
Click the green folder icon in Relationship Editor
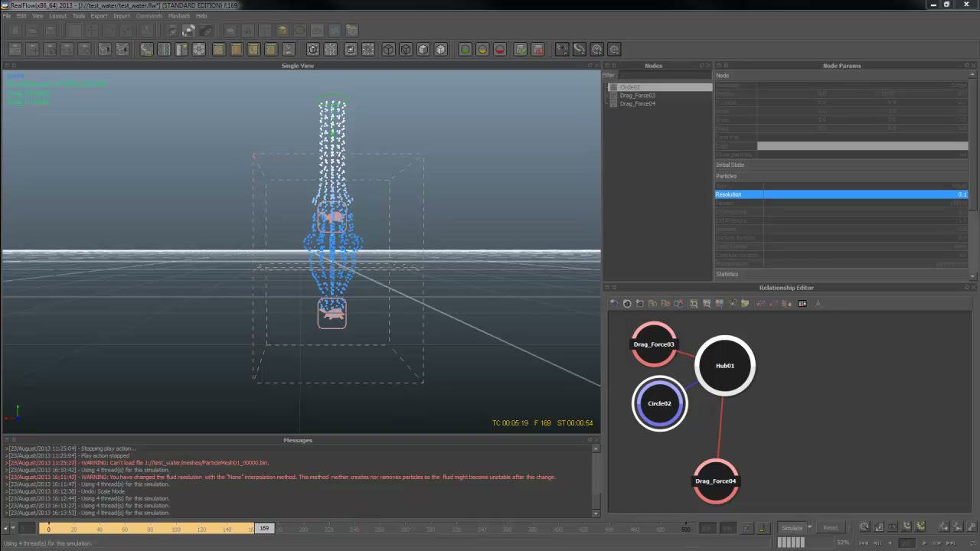point(744,304)
